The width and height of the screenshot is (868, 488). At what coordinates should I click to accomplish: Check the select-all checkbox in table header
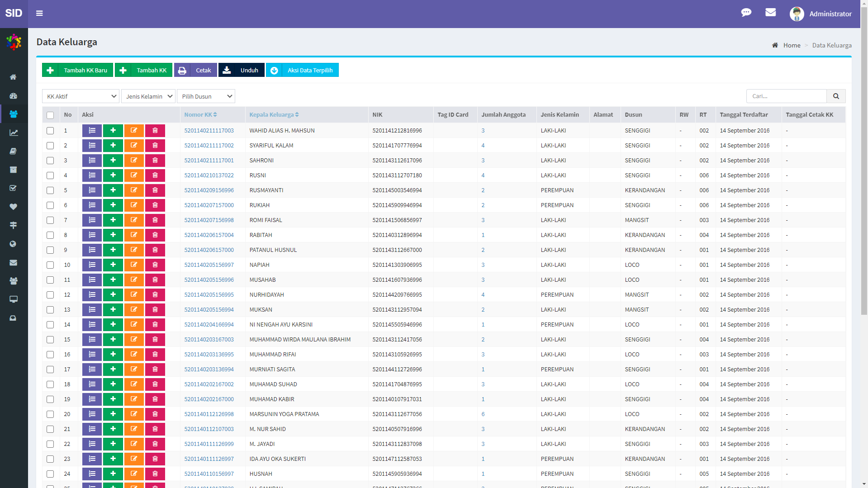50,115
